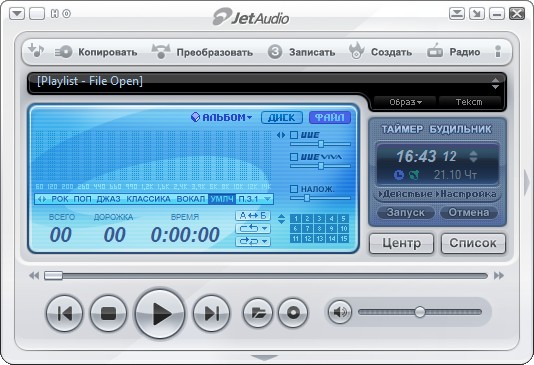Select the БУДИЛЬНИК tab
This screenshot has height=365, width=534.
[x=460, y=129]
